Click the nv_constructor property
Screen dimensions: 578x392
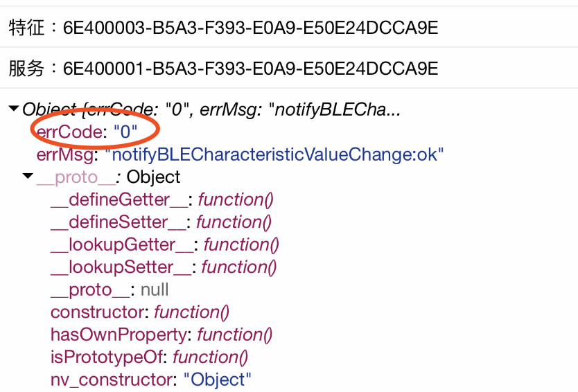coord(111,380)
